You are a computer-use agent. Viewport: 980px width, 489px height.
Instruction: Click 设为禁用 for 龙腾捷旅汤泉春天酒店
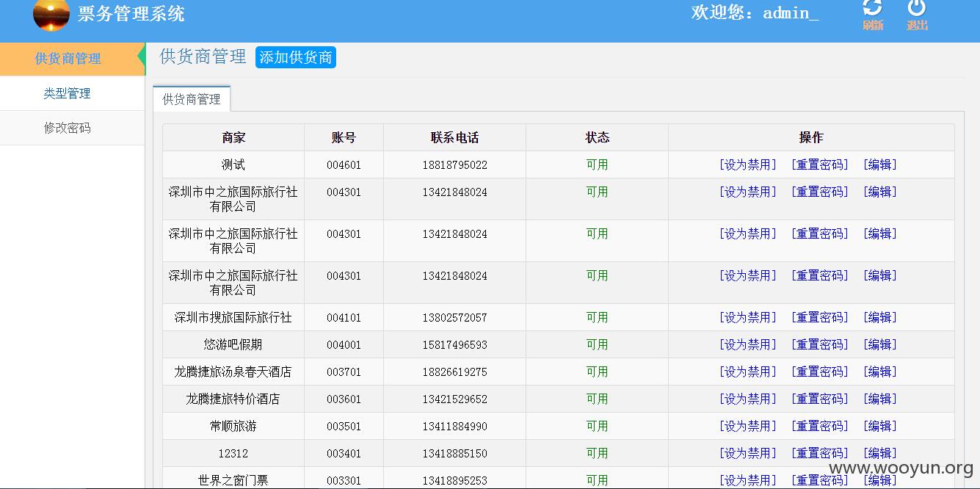pos(747,372)
